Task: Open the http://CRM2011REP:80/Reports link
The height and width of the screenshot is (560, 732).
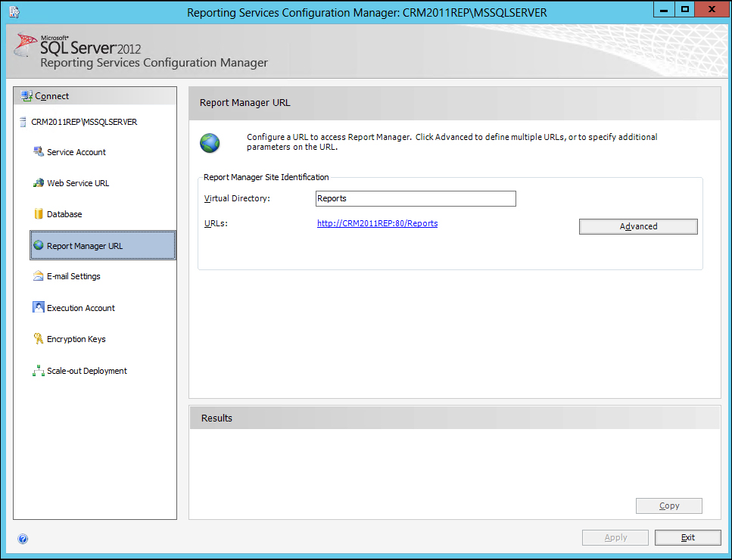Action: (377, 223)
